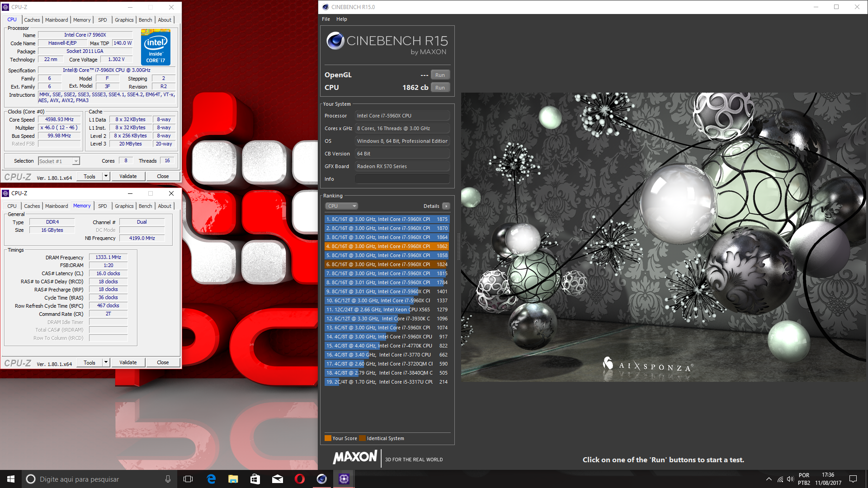Click Close button in top CPU-Z window
The height and width of the screenshot is (488, 868).
[163, 176]
